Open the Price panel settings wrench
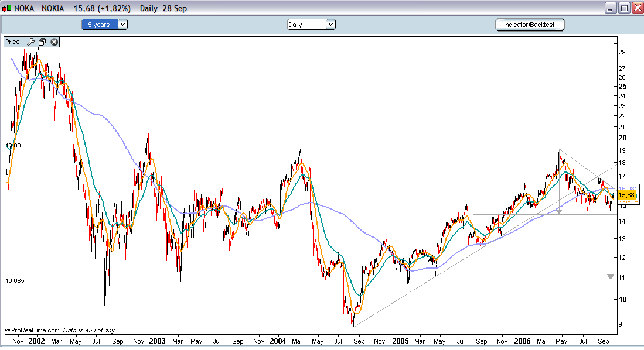This screenshot has width=644, height=350. tap(31, 42)
